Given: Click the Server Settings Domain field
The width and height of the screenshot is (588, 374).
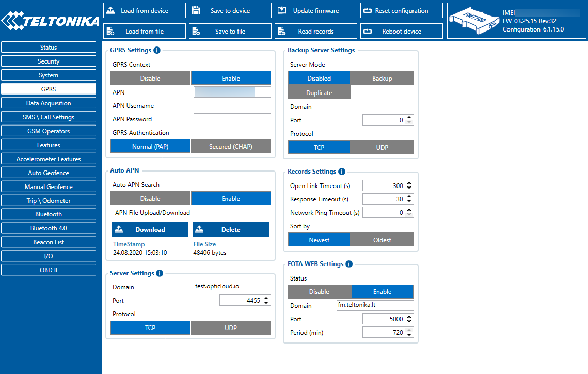Looking at the screenshot, I should tap(232, 287).
